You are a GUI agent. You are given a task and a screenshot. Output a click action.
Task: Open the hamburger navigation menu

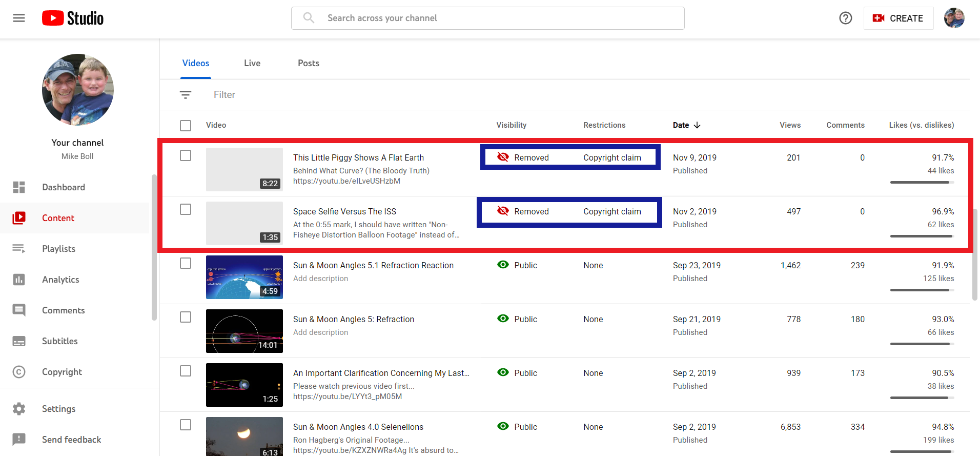(19, 18)
